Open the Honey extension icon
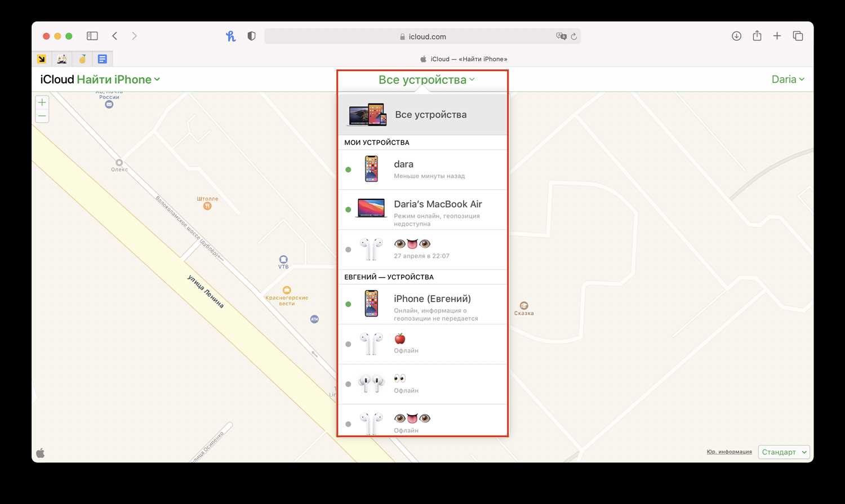 (230, 36)
